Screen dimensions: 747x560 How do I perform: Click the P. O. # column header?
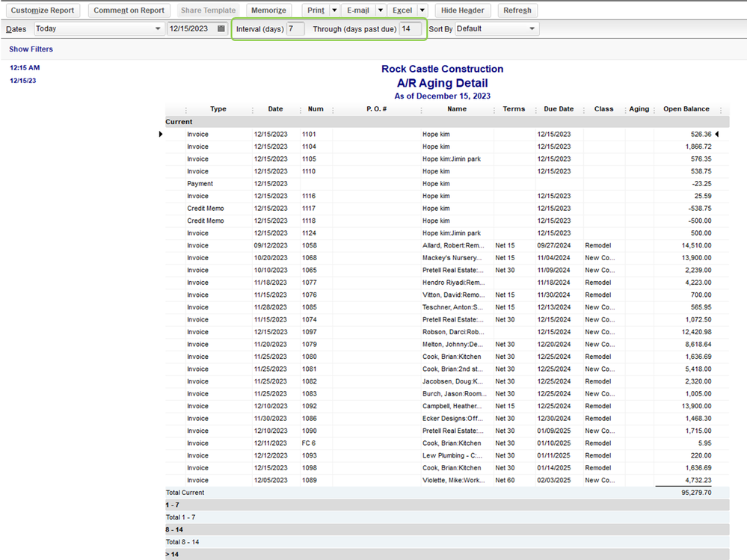(376, 109)
